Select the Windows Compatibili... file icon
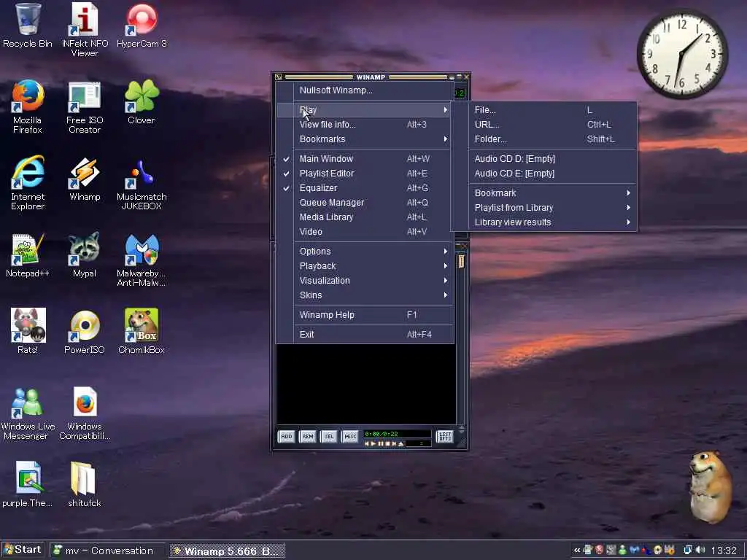The image size is (747, 560). [x=85, y=413]
